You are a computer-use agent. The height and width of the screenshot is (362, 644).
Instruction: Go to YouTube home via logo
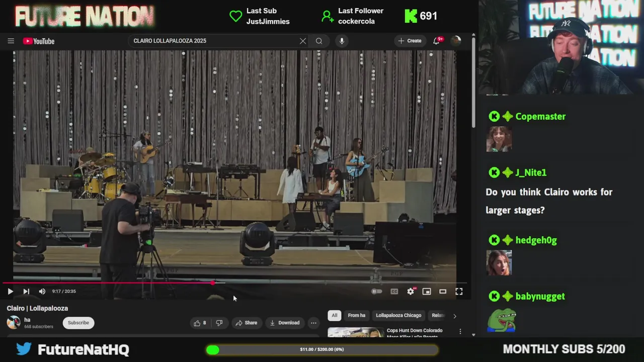coord(39,41)
